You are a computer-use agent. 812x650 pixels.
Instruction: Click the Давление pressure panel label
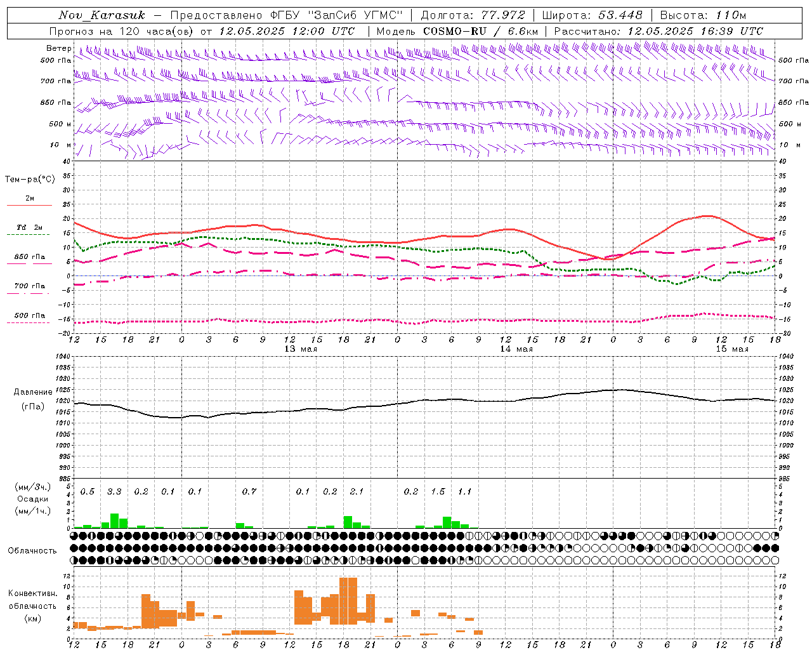(33, 392)
